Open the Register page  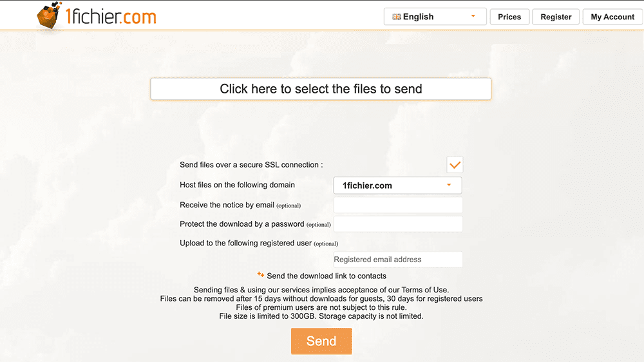click(556, 17)
